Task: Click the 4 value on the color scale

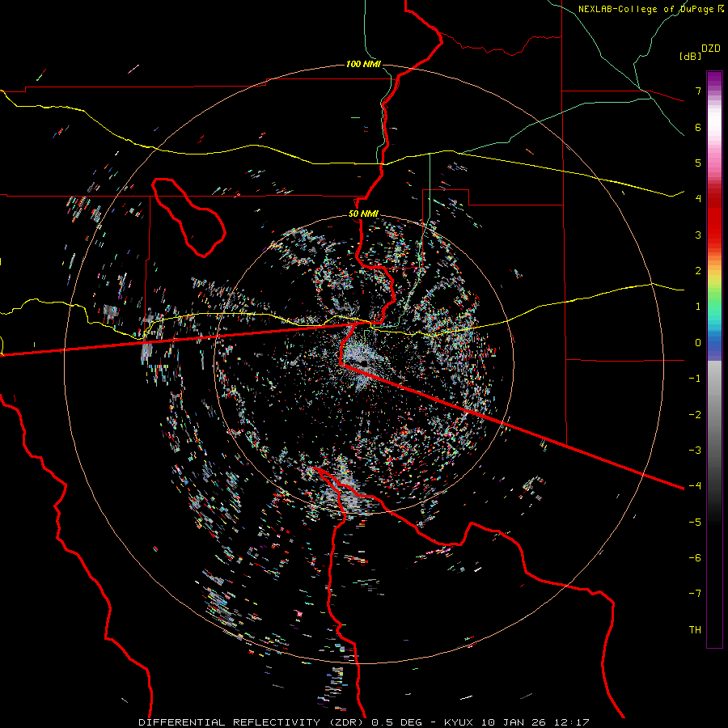Action: pyautogui.click(x=698, y=199)
